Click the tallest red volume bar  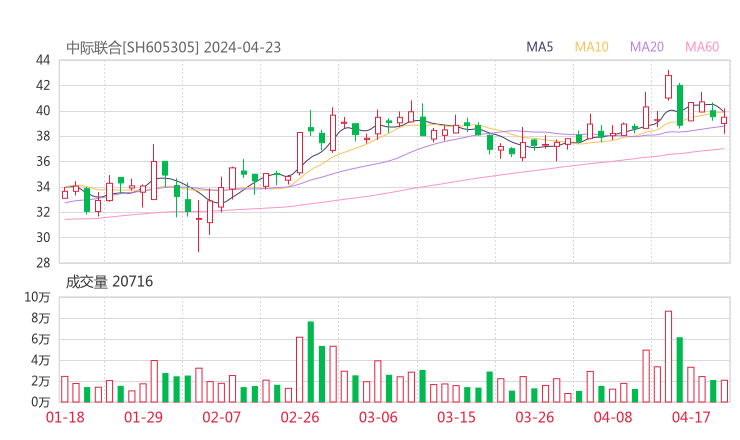point(668,356)
